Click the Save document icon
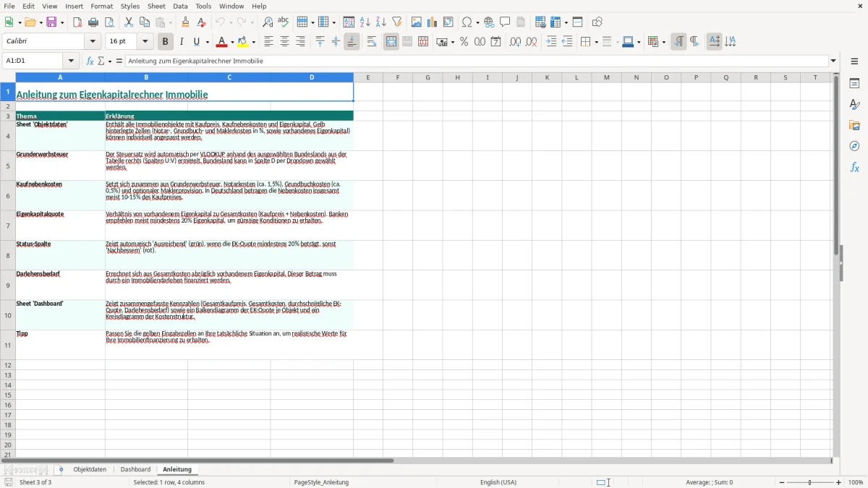This screenshot has height=488, width=868. point(51,22)
